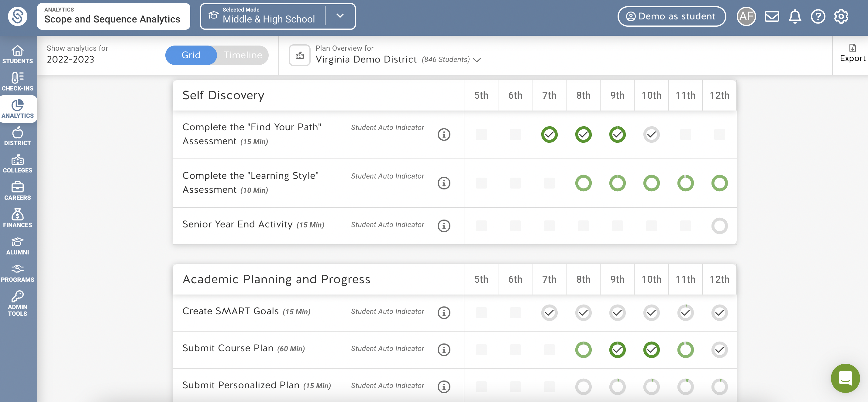
Task: Switch to Timeline view
Action: (x=242, y=55)
